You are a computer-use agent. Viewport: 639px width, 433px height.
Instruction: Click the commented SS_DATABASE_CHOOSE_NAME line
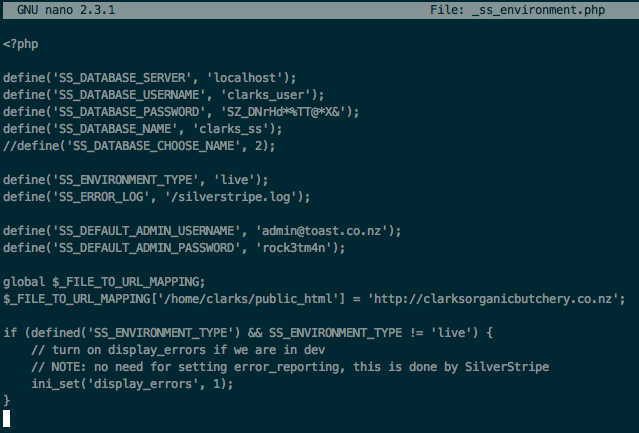[x=139, y=145]
